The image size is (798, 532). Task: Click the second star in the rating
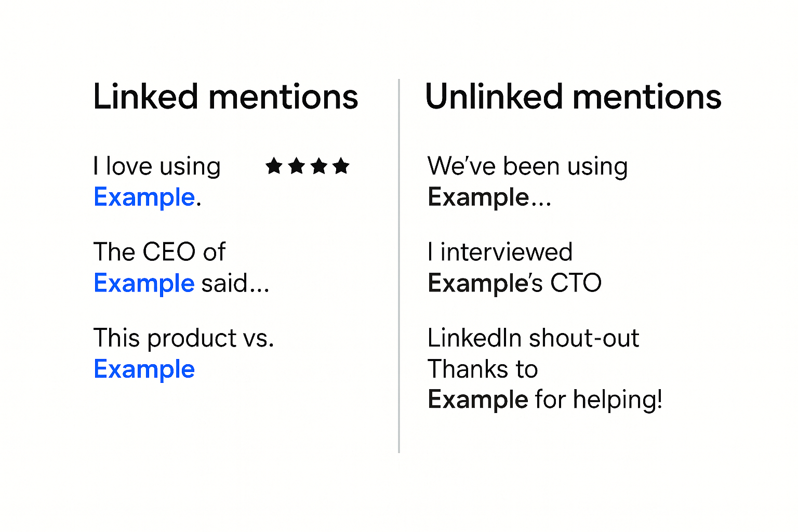pyautogui.click(x=297, y=166)
